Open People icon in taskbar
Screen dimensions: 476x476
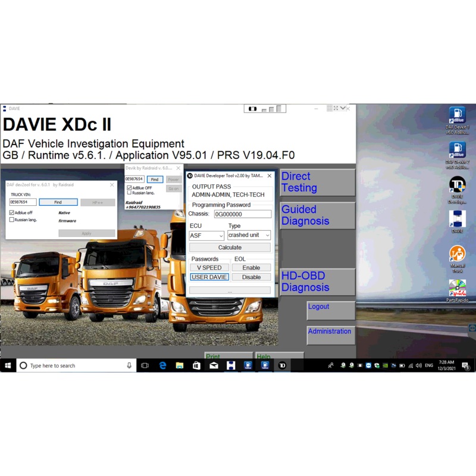click(331, 365)
